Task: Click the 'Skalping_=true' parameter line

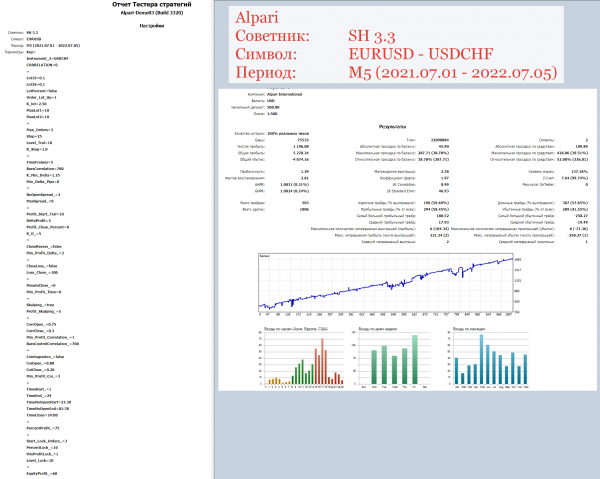Action: pyautogui.click(x=40, y=305)
